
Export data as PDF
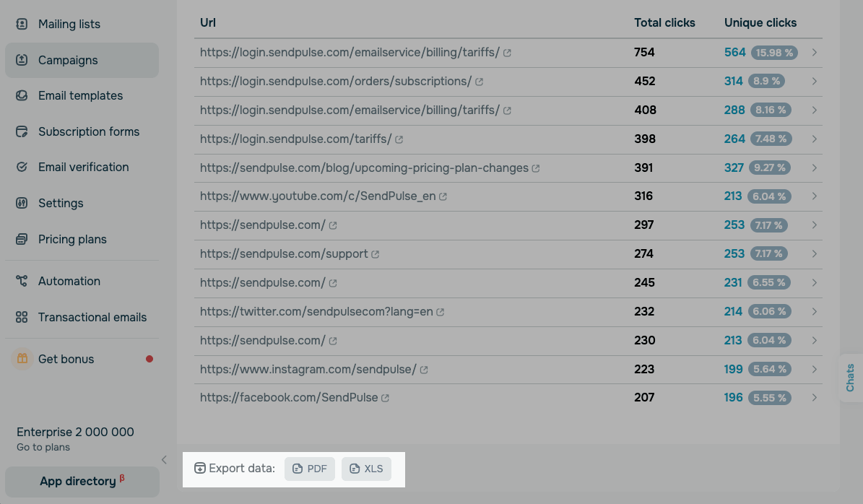(x=310, y=469)
